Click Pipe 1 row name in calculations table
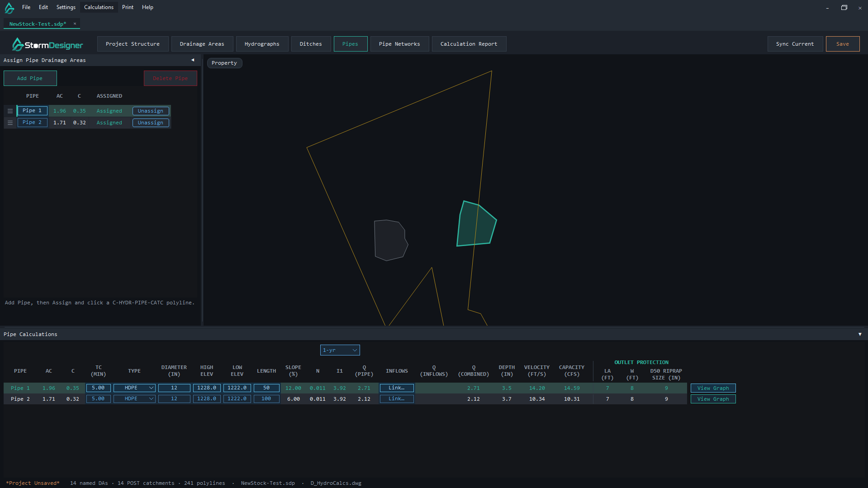 [20, 388]
